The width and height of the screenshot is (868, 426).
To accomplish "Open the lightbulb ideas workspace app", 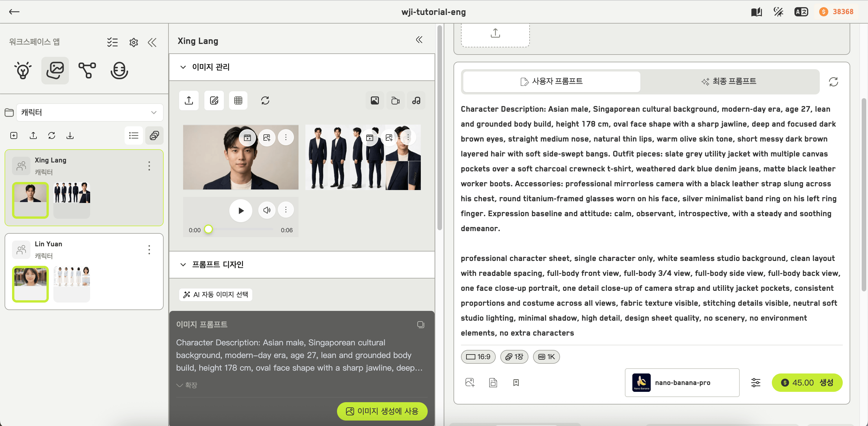I will point(23,70).
